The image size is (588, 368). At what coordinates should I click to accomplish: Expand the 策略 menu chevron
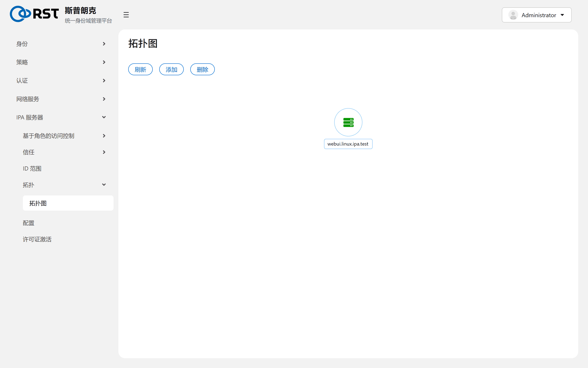104,62
